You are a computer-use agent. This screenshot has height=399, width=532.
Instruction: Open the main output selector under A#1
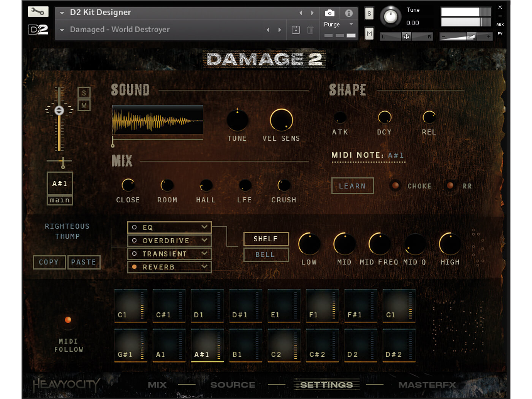(x=60, y=200)
